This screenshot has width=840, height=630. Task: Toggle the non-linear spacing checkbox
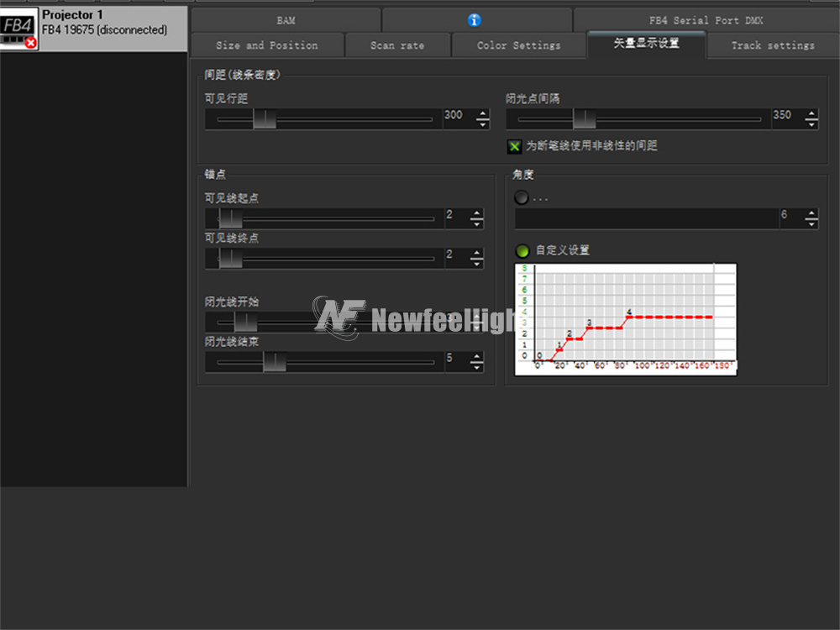pyautogui.click(x=514, y=146)
